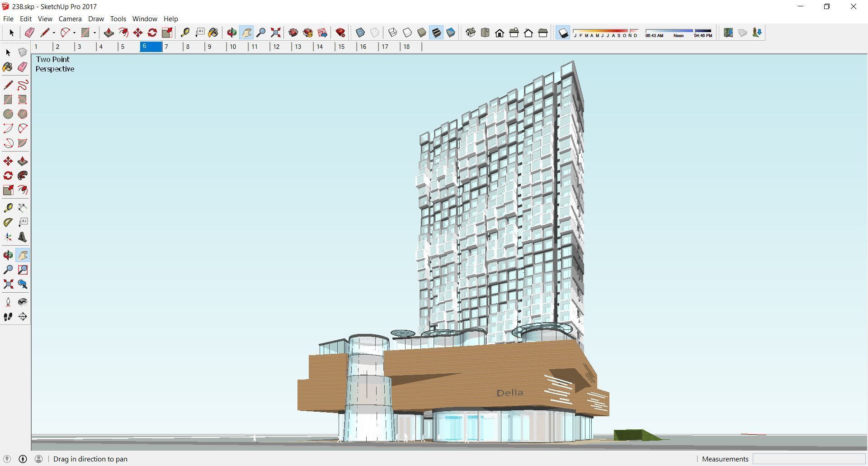Select the Pie arc tool
Screen dimensions: 868x466
[x=23, y=143]
